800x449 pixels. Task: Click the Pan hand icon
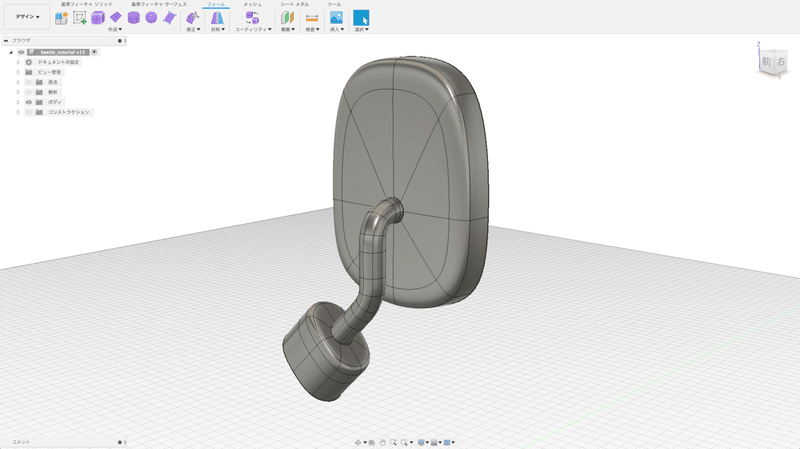382,442
